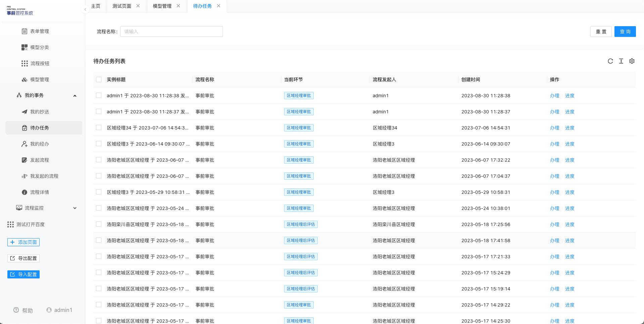The height and width of the screenshot is (324, 644).
Task: Click the 我的抄送 paper plane icon
Action: [25, 112]
